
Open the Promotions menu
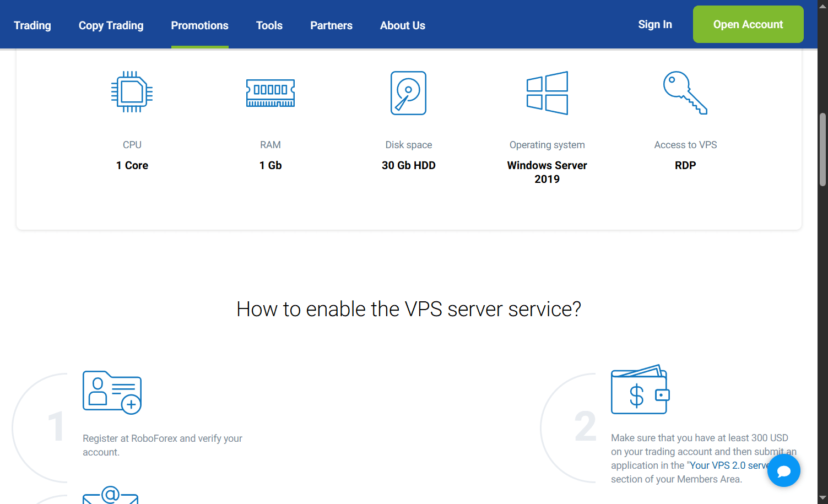point(199,25)
